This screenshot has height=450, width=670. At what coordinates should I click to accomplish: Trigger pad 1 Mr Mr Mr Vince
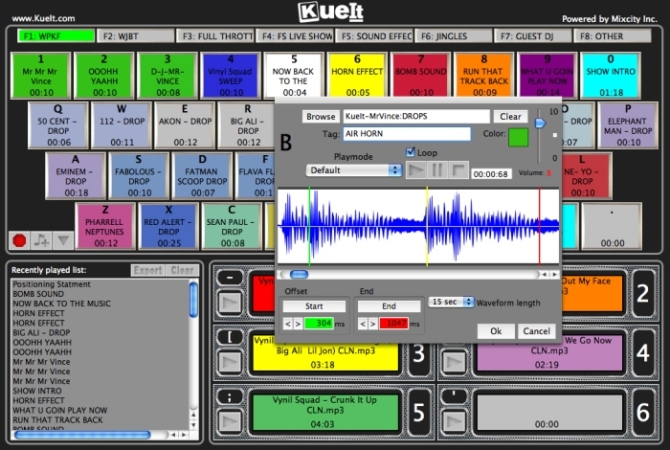tap(41, 76)
